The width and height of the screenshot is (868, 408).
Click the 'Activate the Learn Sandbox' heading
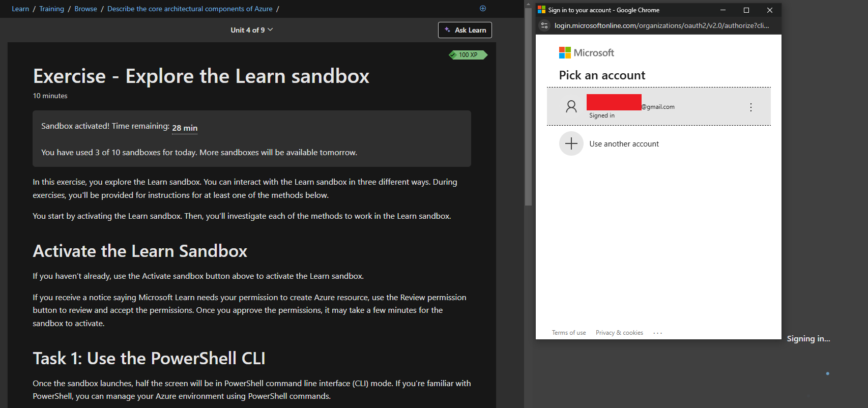140,251
